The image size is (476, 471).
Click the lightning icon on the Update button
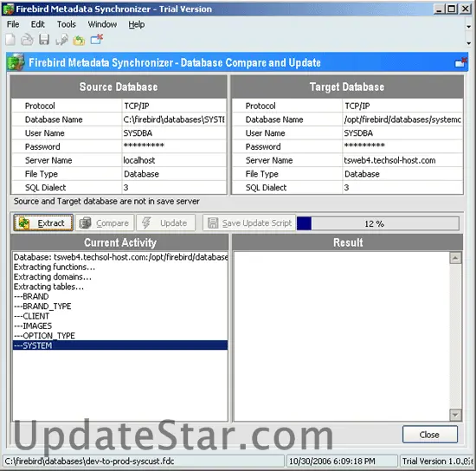coord(146,223)
